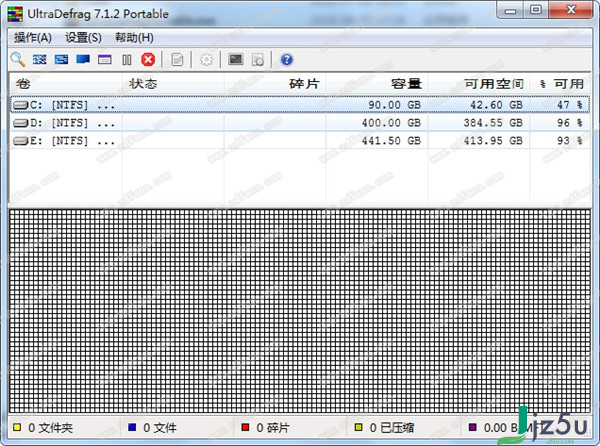
Task: Click the 400.00 GB capacity cell
Action: tap(391, 123)
